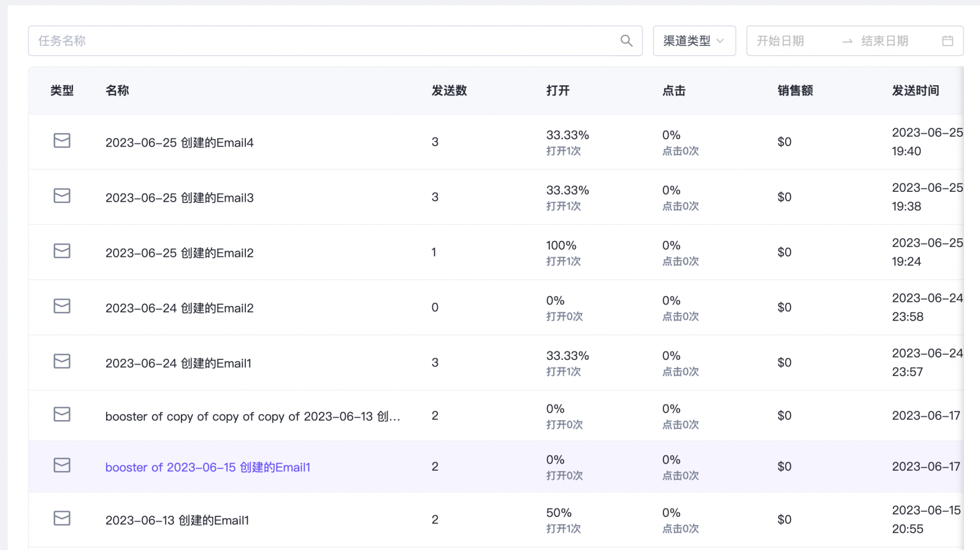
Task: Click the 发送时间 column header
Action: (915, 90)
